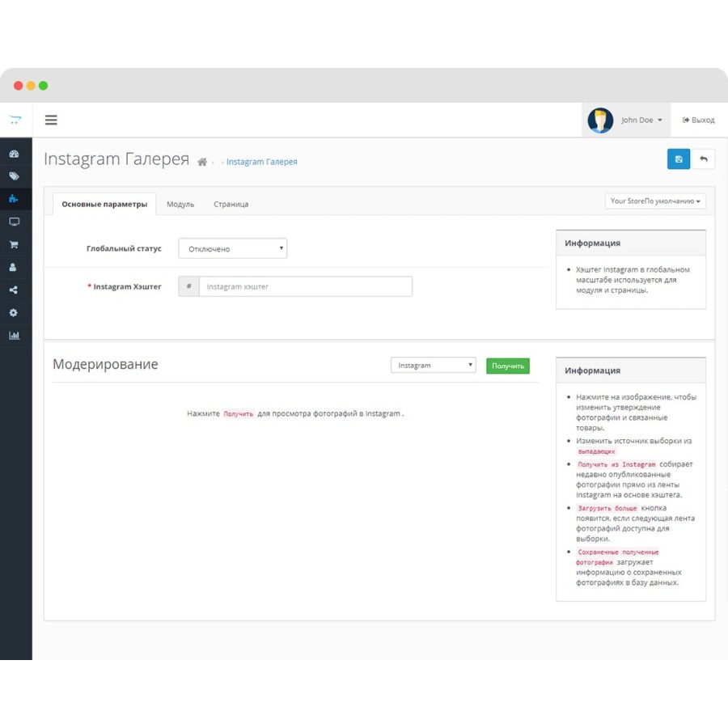This screenshot has width=728, height=728.
Task: Open Instagram source dropdown in moderation
Action: (434, 365)
